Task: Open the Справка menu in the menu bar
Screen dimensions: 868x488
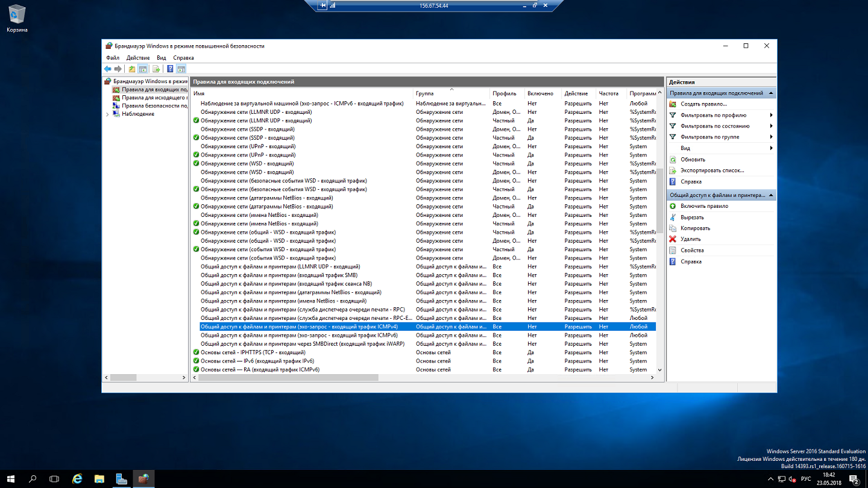Action: 184,58
